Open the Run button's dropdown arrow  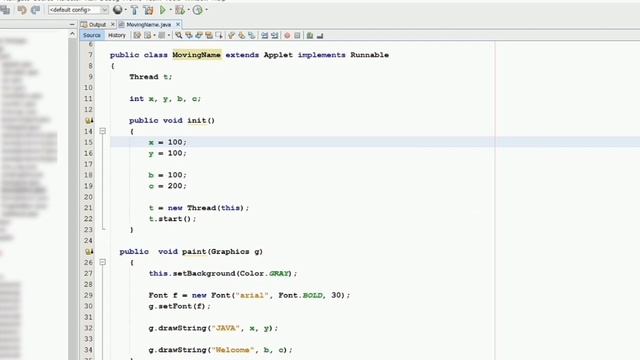[170, 10]
